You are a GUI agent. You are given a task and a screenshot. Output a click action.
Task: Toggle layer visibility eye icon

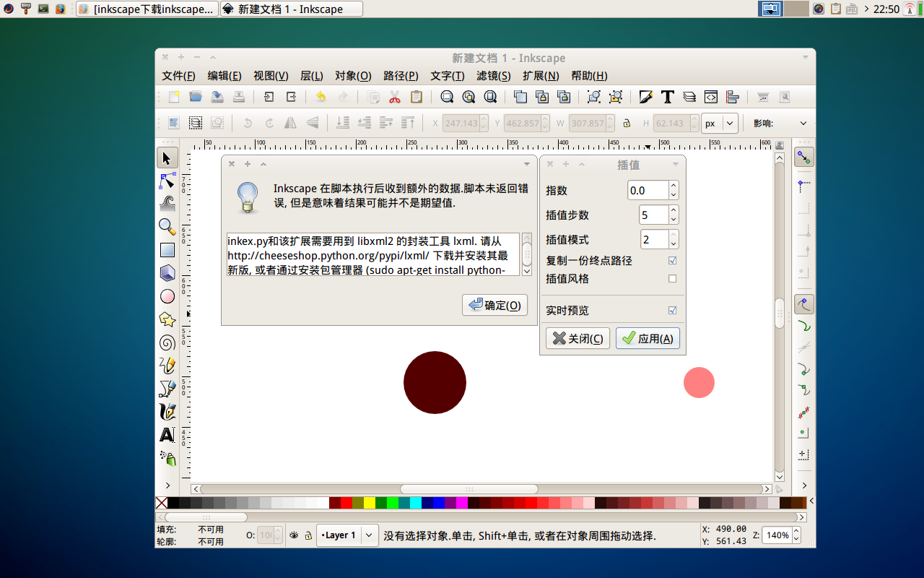(x=295, y=535)
